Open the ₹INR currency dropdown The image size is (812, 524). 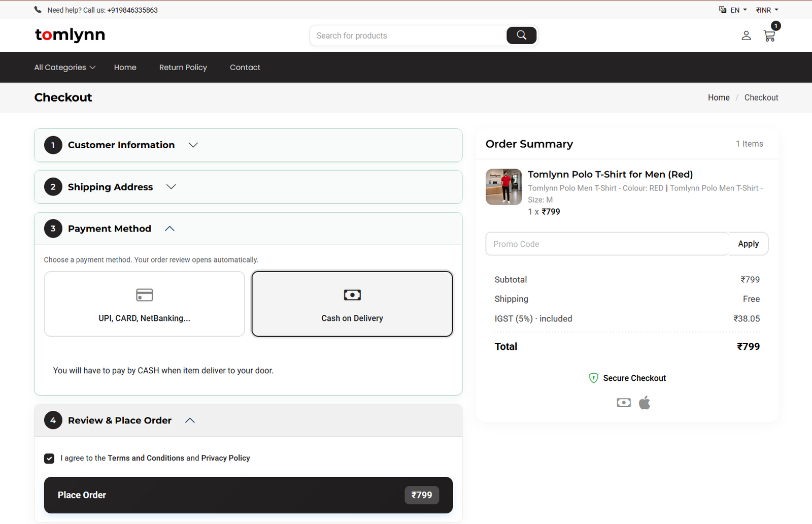(767, 10)
